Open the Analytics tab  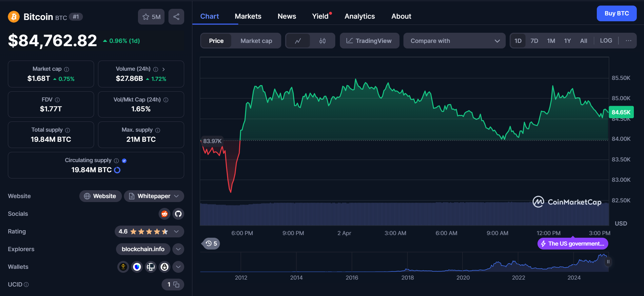pos(359,16)
